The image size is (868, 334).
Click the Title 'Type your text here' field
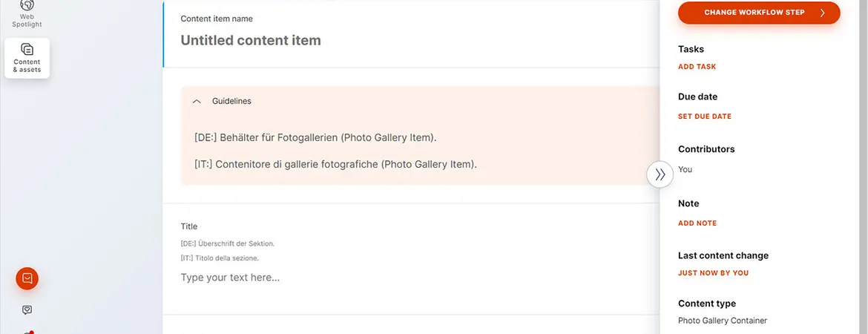(231, 278)
